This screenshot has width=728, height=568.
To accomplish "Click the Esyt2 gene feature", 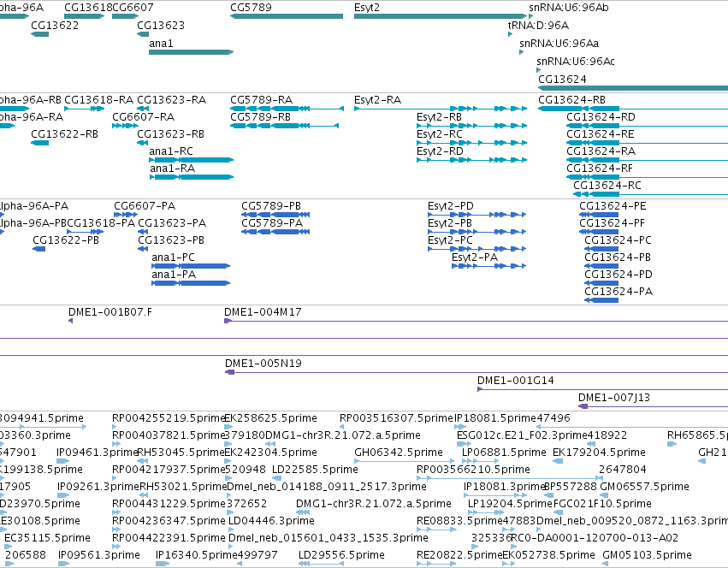I will (x=441, y=16).
